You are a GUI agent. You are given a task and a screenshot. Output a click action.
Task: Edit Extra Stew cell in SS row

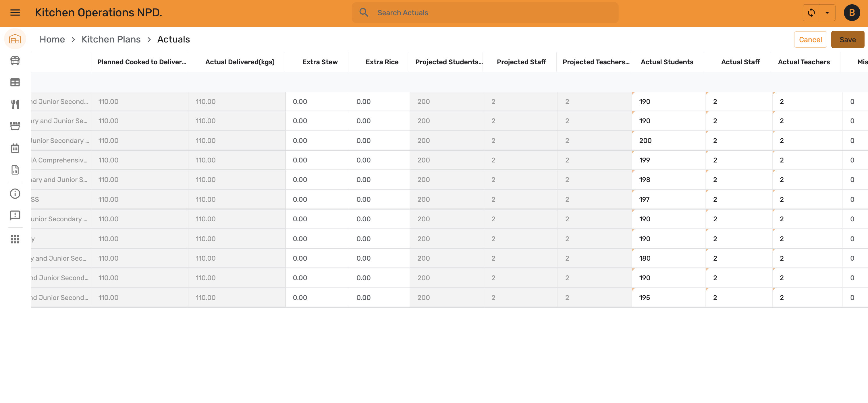click(317, 200)
